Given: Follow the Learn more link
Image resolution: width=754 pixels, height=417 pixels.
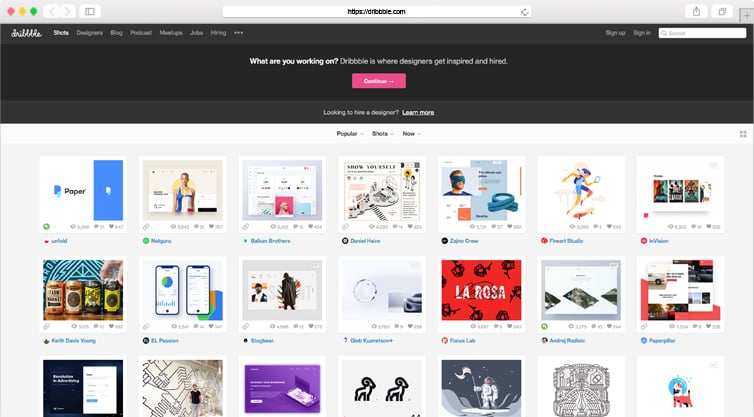Looking at the screenshot, I should pyautogui.click(x=418, y=112).
